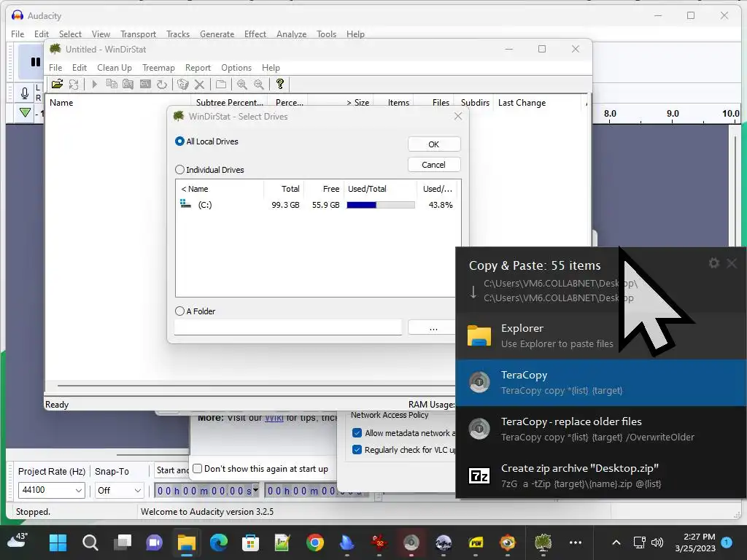The width and height of the screenshot is (747, 560).
Task: Sort drives by Name column header
Action: click(x=219, y=189)
